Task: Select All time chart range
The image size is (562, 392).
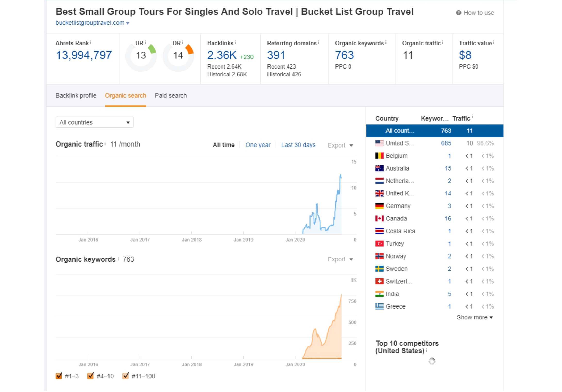Action: tap(223, 145)
